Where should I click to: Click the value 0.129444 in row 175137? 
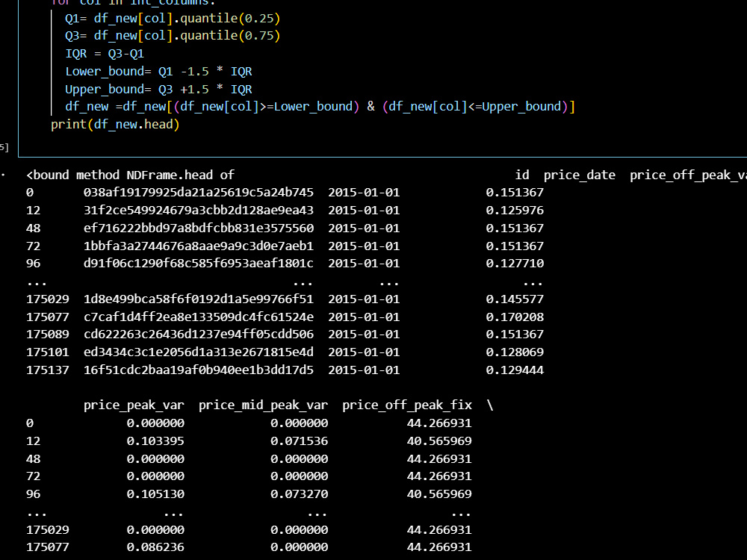coord(515,370)
